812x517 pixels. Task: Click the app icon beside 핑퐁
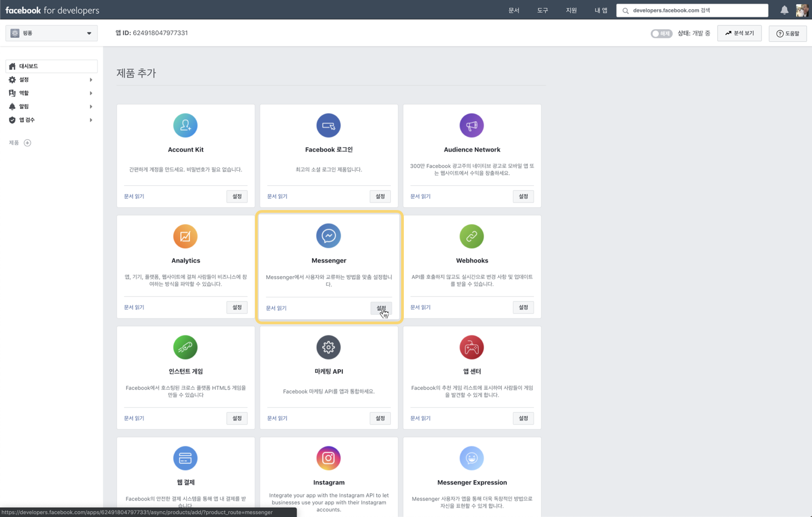tap(15, 33)
